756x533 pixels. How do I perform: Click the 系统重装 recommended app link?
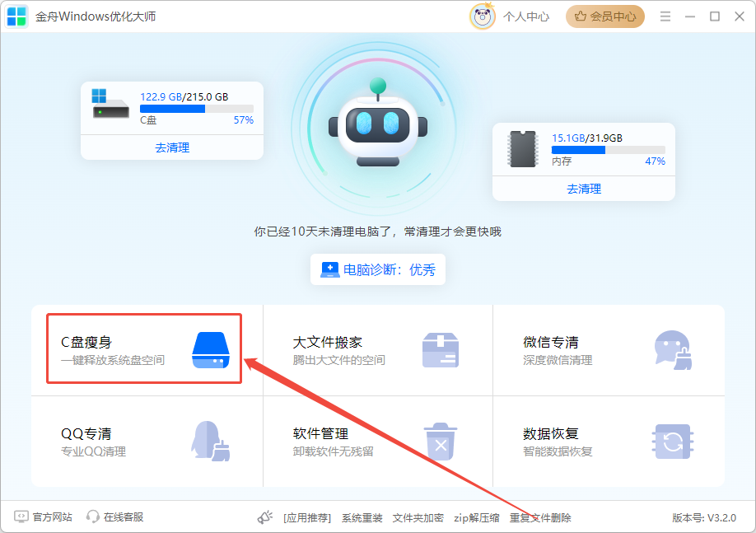[362, 517]
